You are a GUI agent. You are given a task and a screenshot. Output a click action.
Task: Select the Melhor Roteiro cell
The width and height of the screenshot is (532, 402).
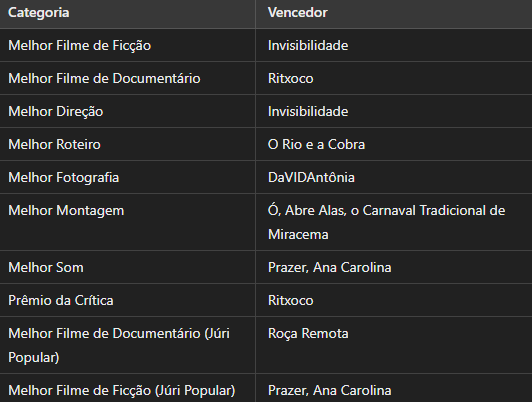(x=128, y=144)
